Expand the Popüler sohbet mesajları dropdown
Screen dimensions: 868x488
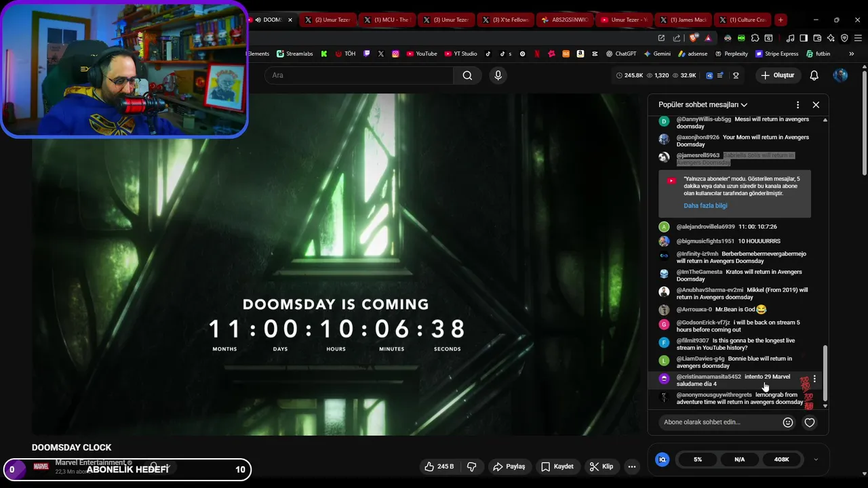pos(703,104)
